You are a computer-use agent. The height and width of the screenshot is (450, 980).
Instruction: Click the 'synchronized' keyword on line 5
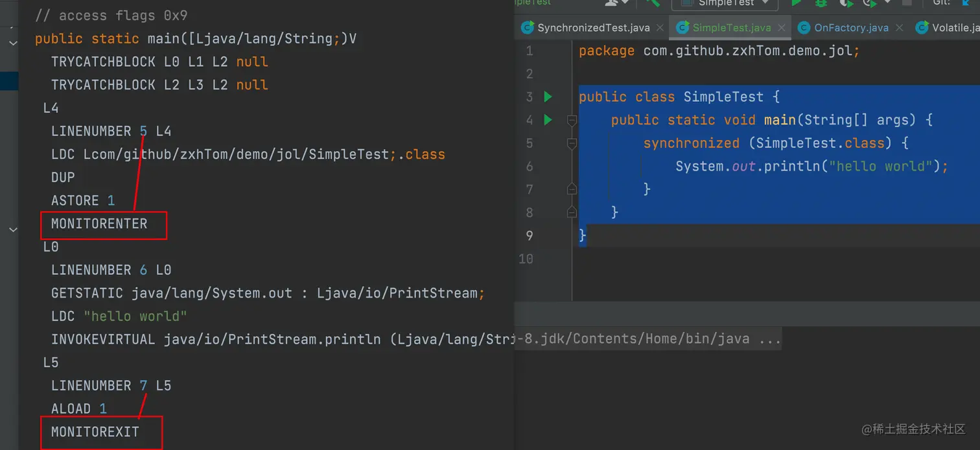691,143
